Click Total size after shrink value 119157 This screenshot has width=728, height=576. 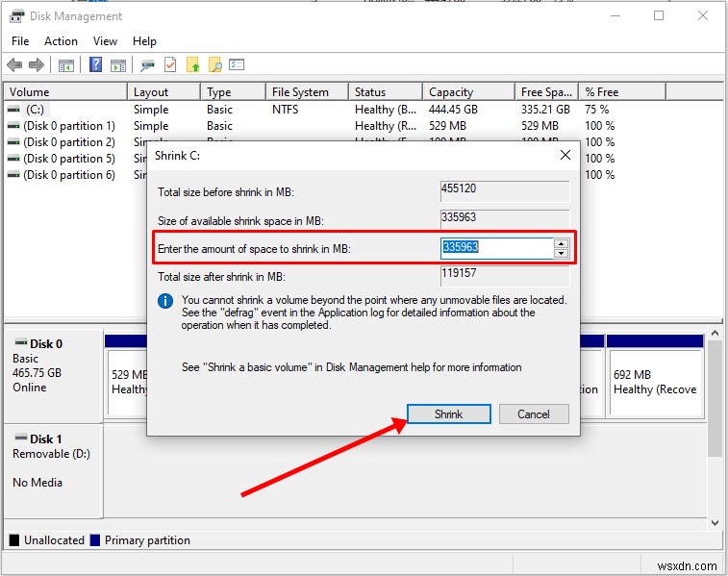[505, 276]
